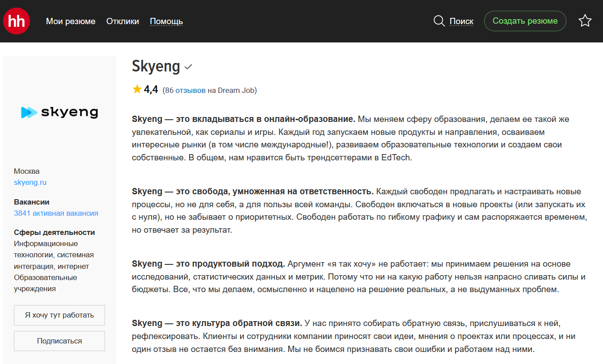Click the Подписаться button
The width and height of the screenshot is (603, 364).
[59, 341]
